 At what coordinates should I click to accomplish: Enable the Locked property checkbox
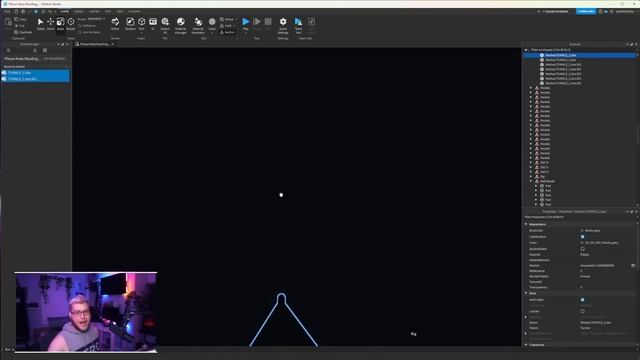[x=582, y=311]
